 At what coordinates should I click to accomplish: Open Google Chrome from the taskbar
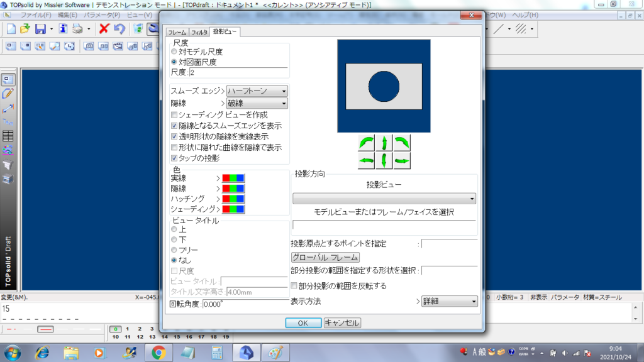pyautogui.click(x=158, y=353)
